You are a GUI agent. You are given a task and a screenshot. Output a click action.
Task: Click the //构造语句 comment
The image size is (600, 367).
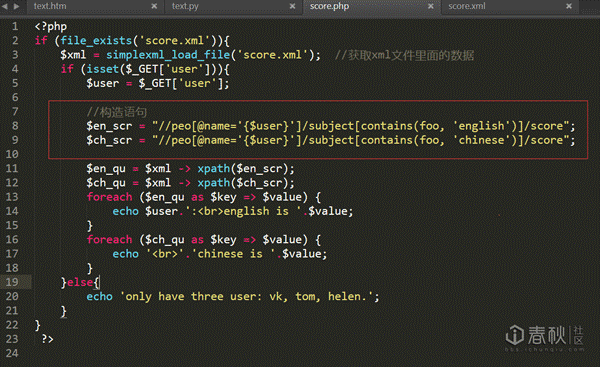click(x=117, y=112)
